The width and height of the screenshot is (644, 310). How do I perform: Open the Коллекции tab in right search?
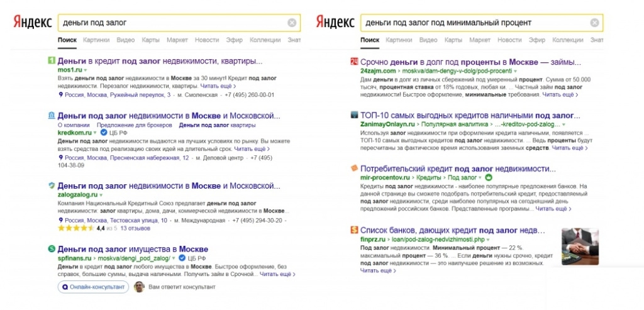pyautogui.click(x=568, y=40)
